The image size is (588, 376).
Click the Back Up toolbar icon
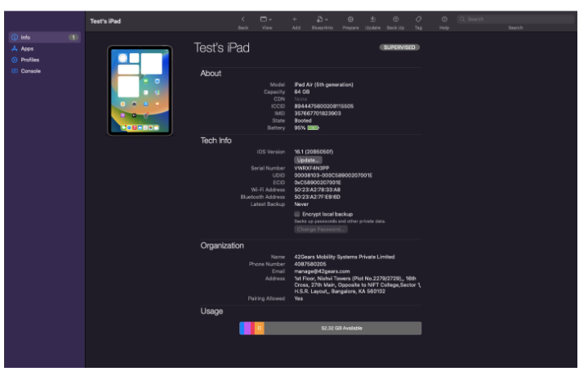click(x=395, y=19)
